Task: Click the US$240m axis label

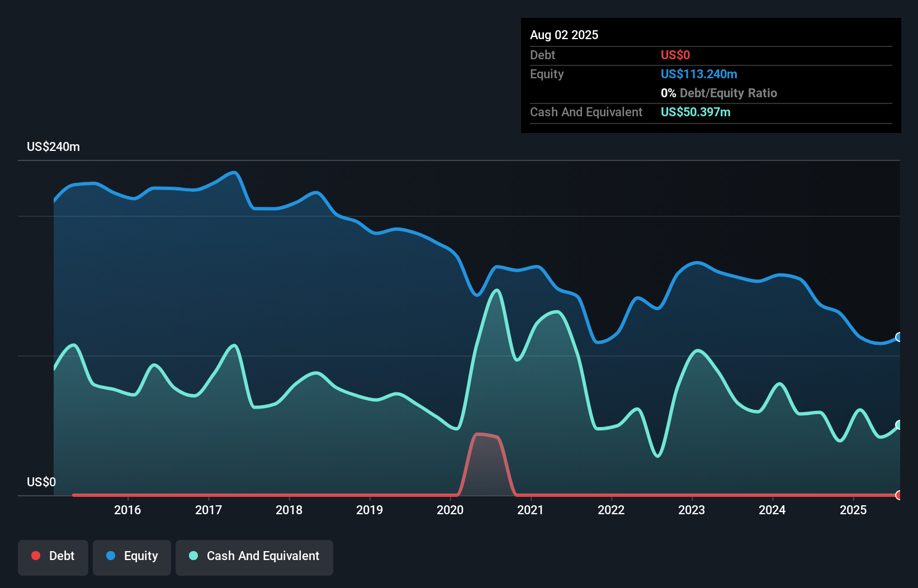Action: pyautogui.click(x=53, y=146)
